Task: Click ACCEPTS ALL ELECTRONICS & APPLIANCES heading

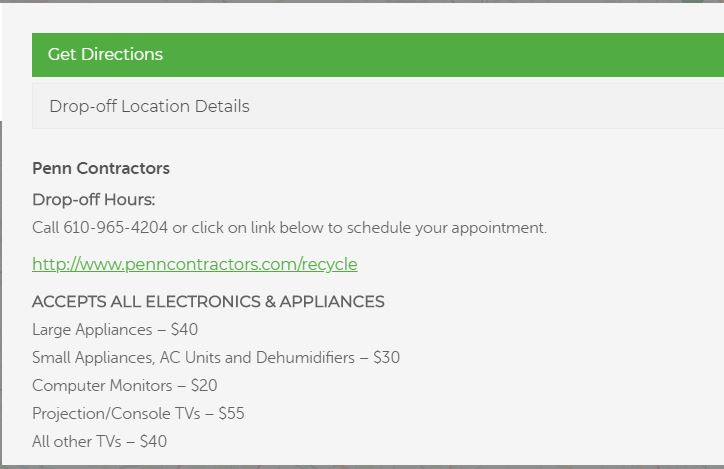Action: click(208, 301)
